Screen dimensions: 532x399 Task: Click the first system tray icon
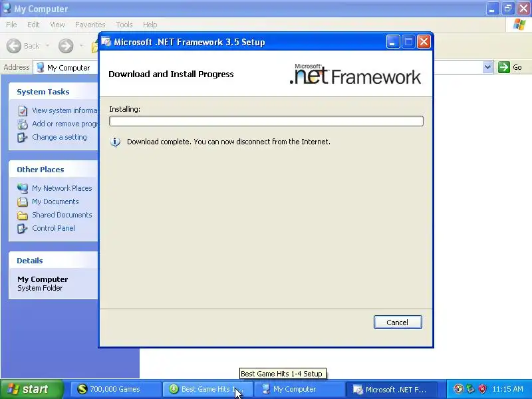(x=458, y=389)
